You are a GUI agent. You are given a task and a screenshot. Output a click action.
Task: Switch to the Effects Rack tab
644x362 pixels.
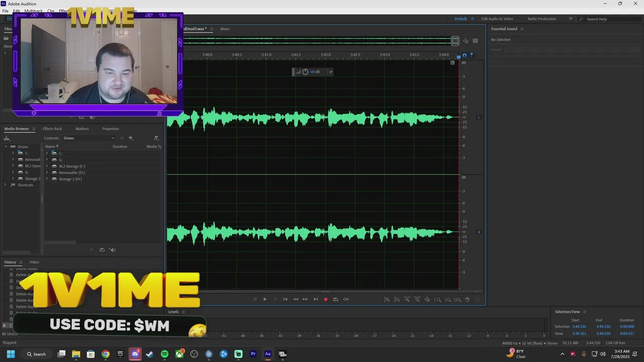(x=52, y=129)
